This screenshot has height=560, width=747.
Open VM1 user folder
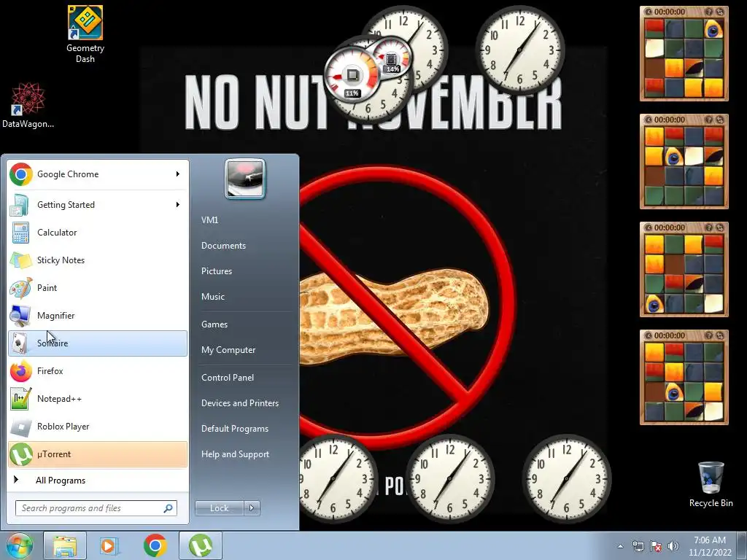coord(209,220)
